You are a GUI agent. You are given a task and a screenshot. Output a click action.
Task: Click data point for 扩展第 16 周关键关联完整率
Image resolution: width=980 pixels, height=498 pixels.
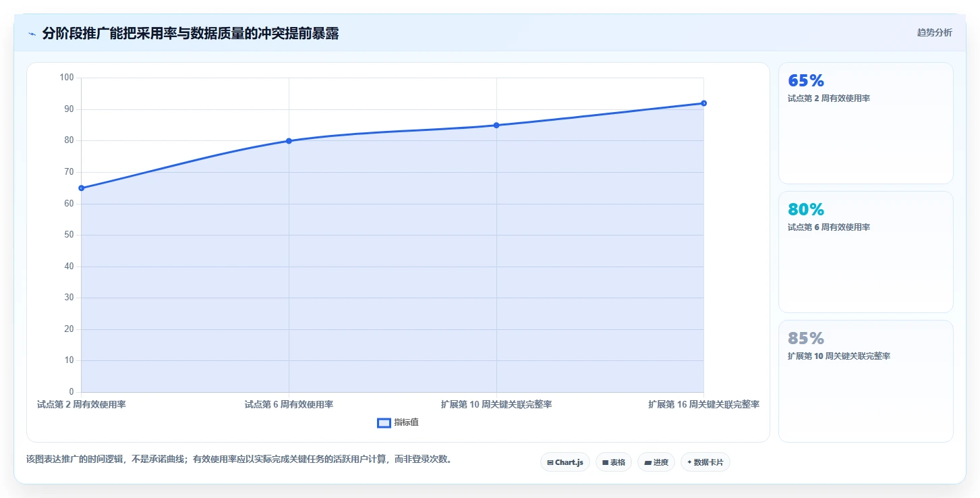[x=703, y=103]
